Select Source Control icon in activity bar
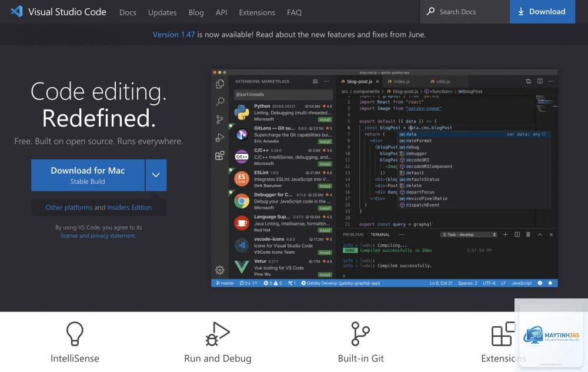588x372 pixels. pos(220,119)
